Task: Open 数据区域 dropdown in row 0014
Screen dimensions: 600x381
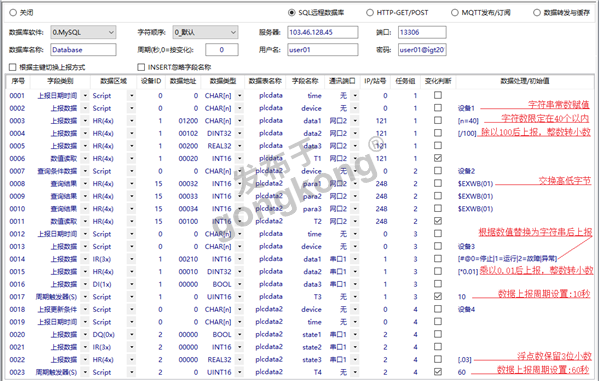Action: pos(132,259)
